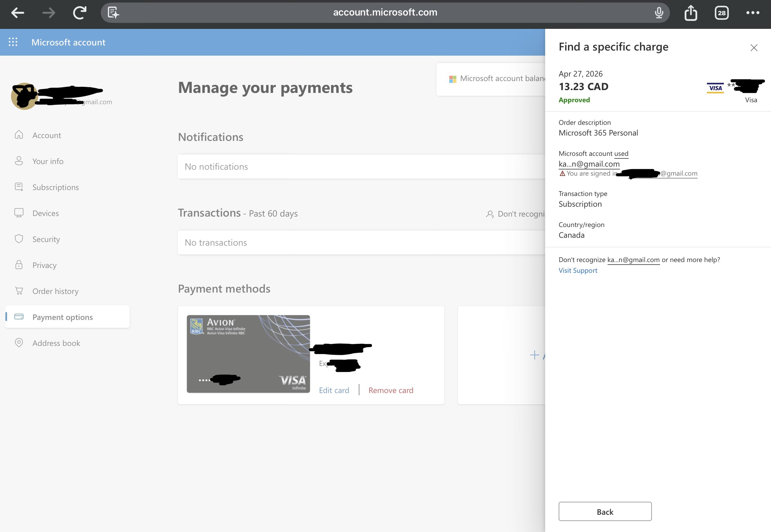Click the Back button in charge panel
The width and height of the screenshot is (771, 532).
[605, 511]
